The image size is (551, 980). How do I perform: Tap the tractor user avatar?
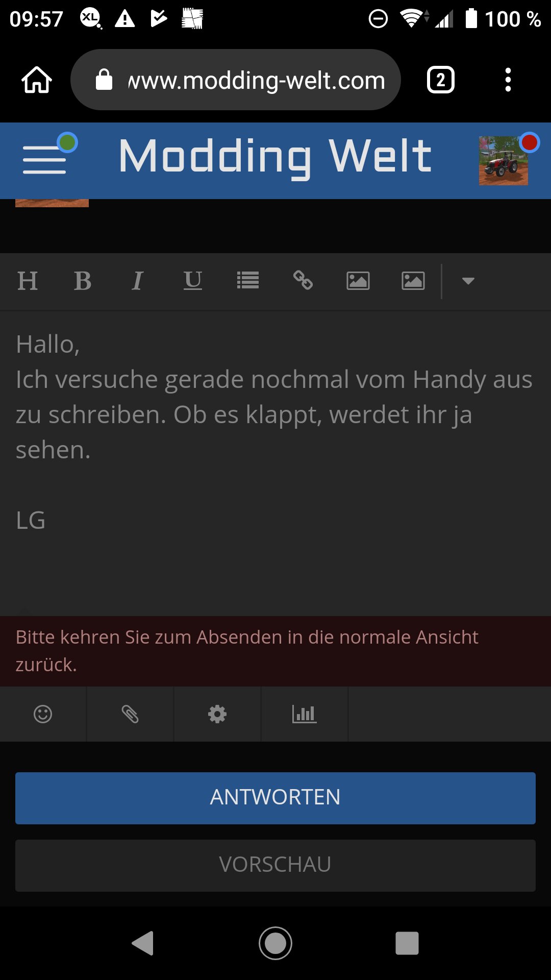[x=503, y=160]
